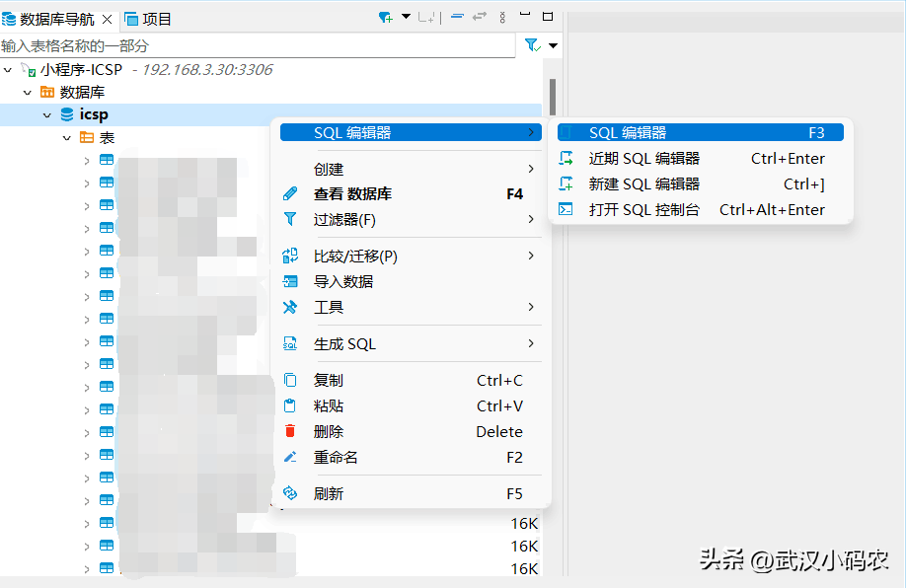Choose 新建 SQL 编辑器 from submenu
906x588 pixels.
click(x=643, y=184)
